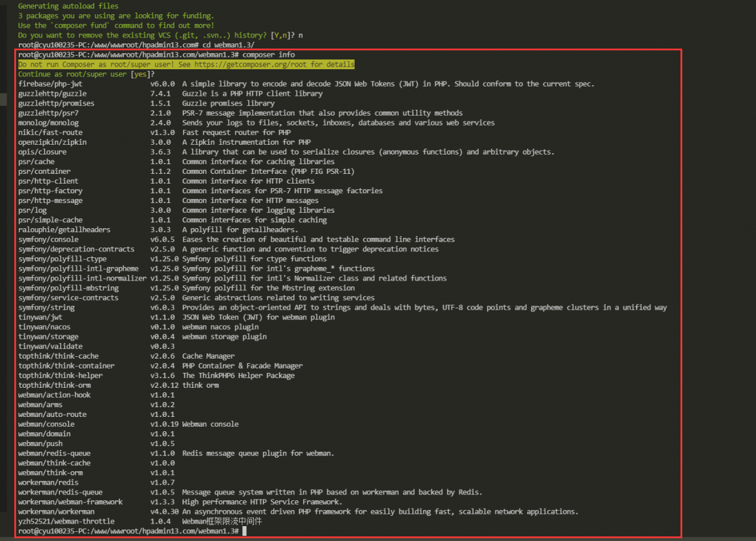Select openzipkin/zipkin package name

click(52, 142)
